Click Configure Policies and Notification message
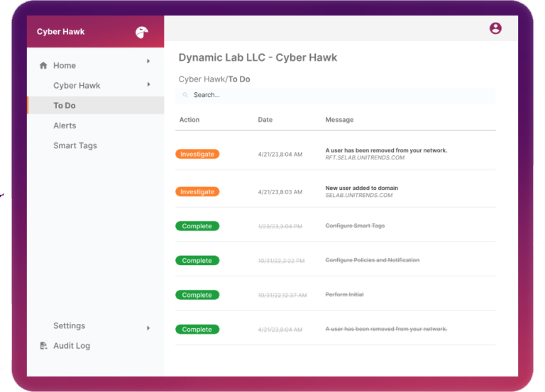The height and width of the screenshot is (392, 545). pos(373,260)
